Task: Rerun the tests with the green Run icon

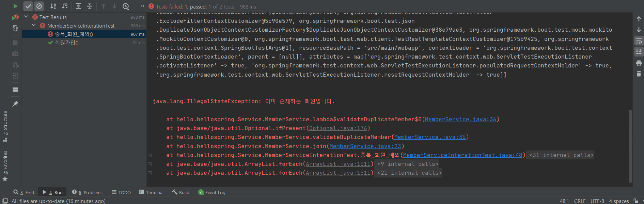Action: pyautogui.click(x=15, y=6)
